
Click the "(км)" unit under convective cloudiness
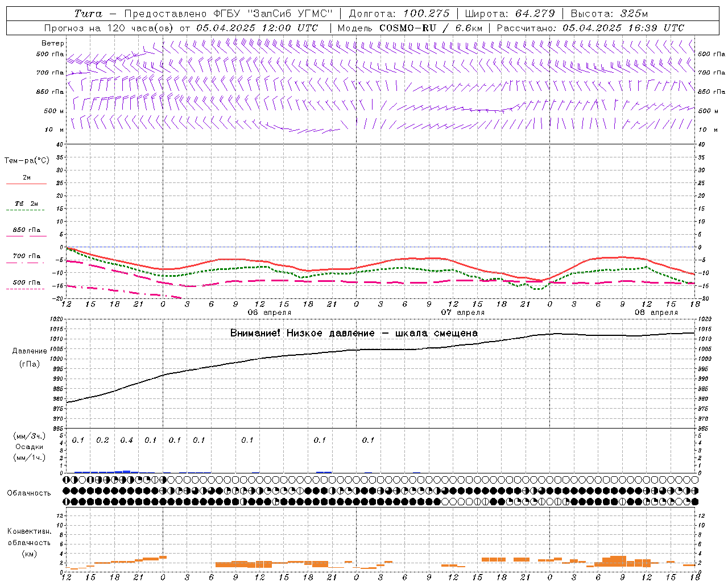(29, 554)
